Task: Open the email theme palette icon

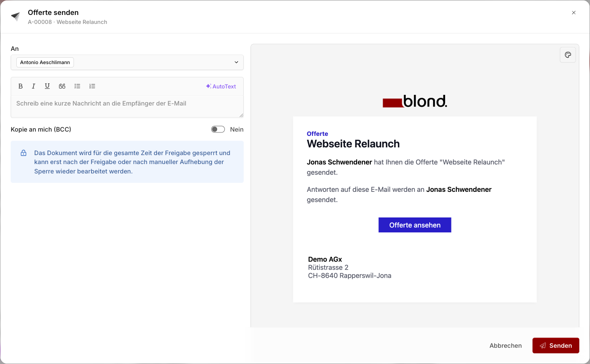Action: [568, 55]
